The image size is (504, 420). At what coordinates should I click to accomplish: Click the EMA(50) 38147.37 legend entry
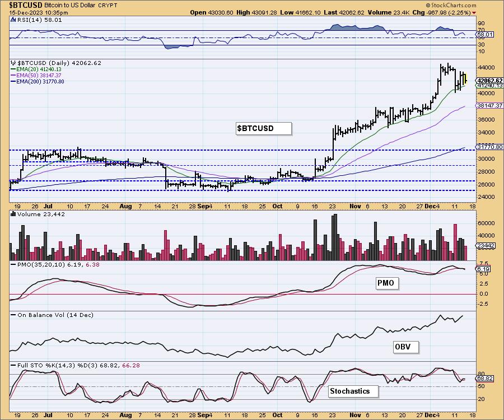[36, 75]
